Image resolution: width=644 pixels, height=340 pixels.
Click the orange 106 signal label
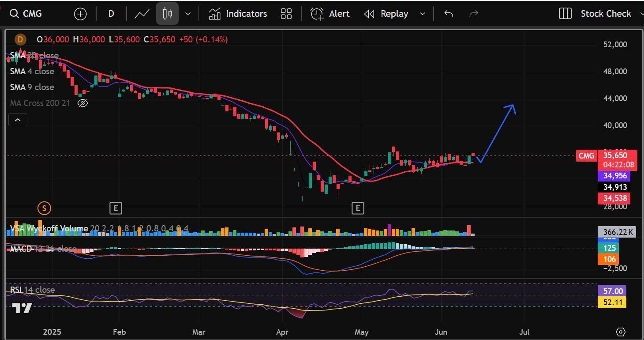[608, 259]
